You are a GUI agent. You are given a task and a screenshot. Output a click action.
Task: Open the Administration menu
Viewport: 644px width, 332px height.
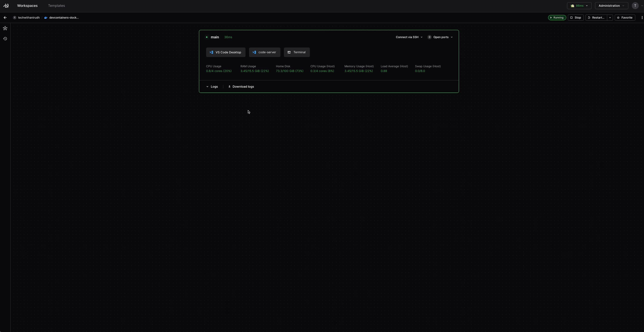tap(611, 6)
